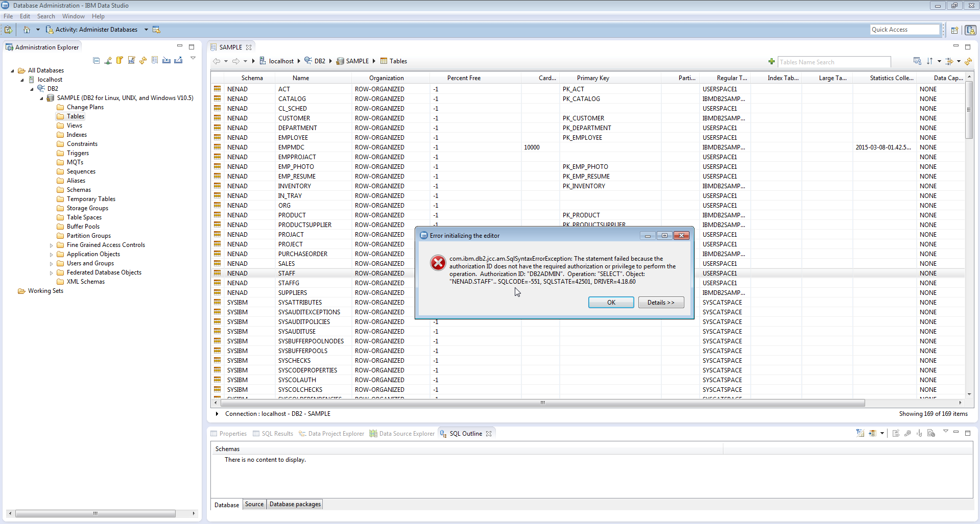Collapse the localhost tree node
Screen dimensions: 980x524
tap(22, 80)
